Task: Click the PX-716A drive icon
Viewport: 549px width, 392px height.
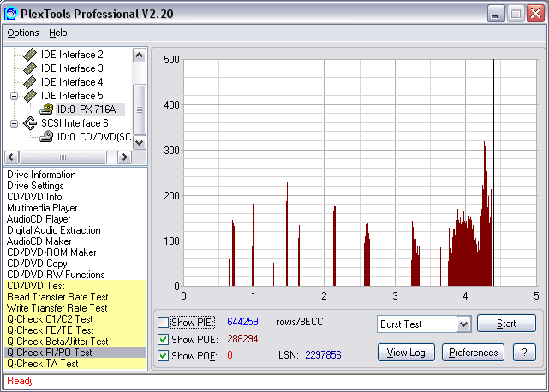Action: (x=46, y=110)
